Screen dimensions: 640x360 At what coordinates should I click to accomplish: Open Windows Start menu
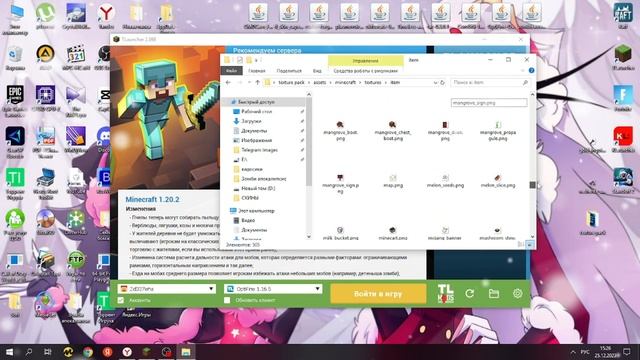[x=9, y=352]
